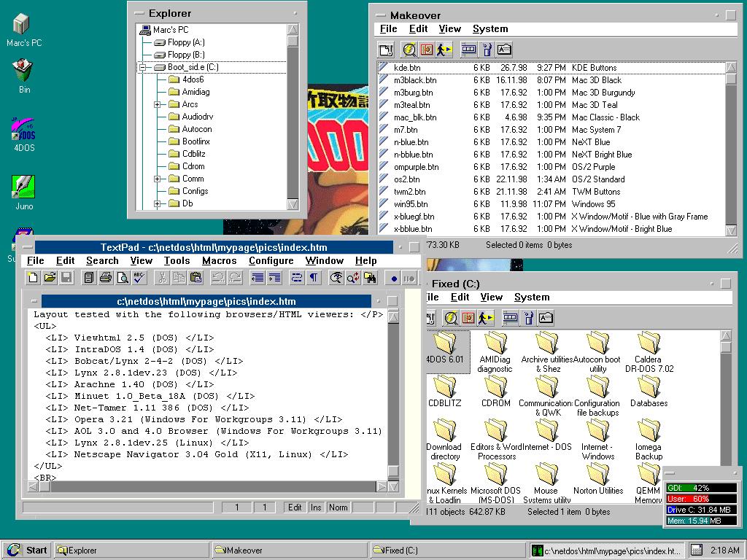Toggle visible paragraph marks in TextPad
The image size is (747, 560).
pos(313,278)
